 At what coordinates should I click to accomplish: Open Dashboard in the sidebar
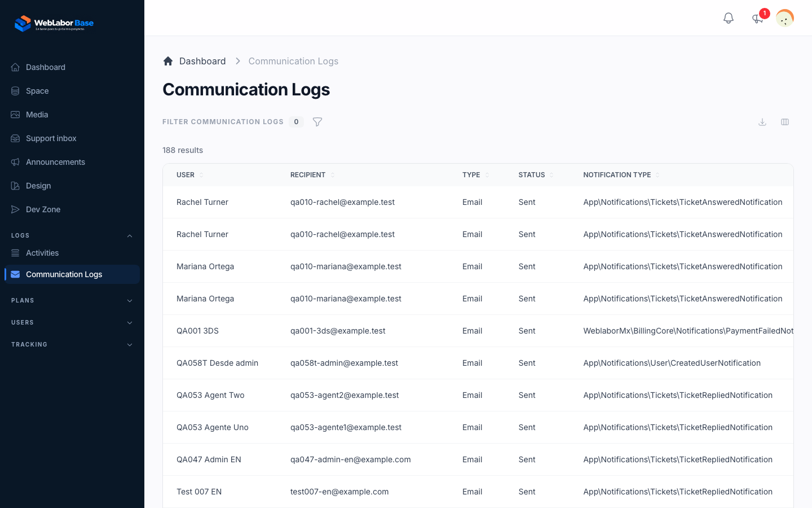pos(72,67)
